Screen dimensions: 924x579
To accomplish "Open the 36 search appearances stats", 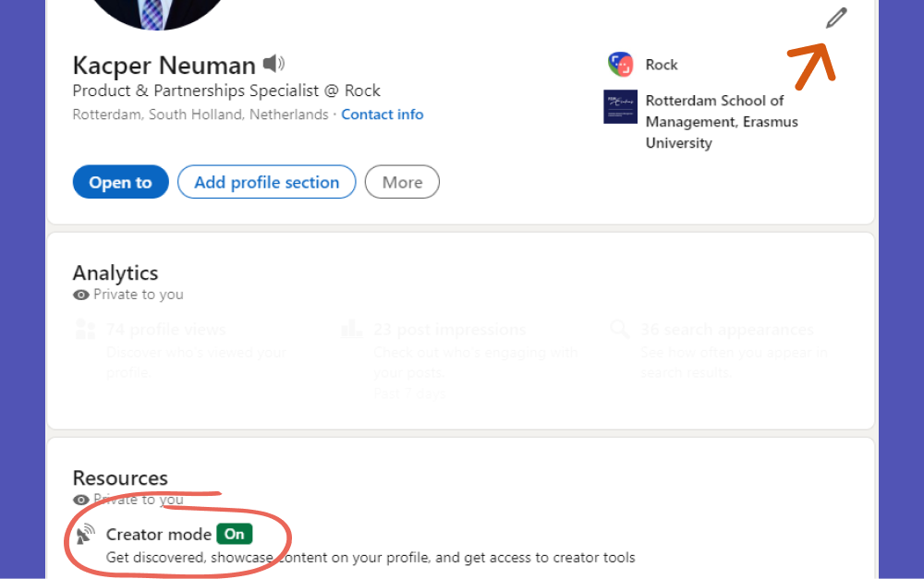I will [x=727, y=330].
